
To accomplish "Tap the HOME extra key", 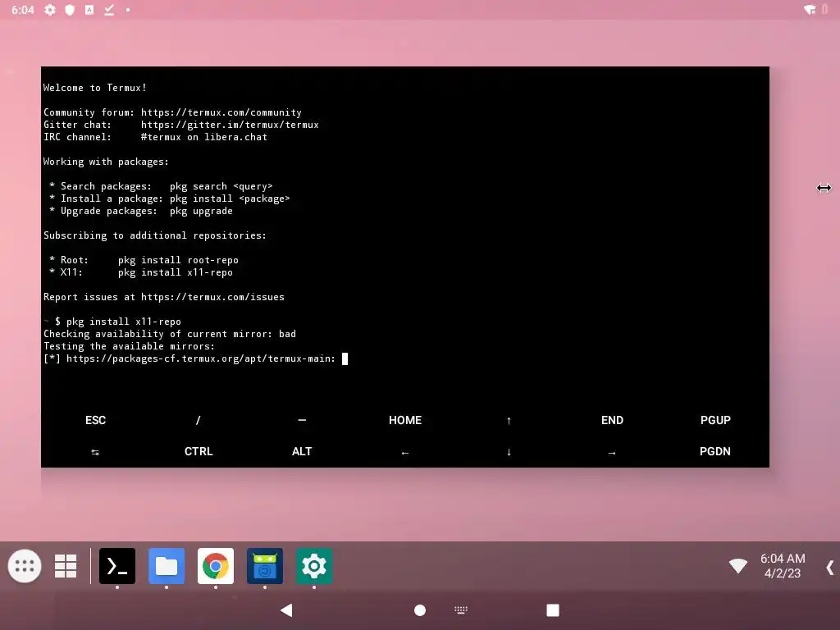I will (405, 421).
